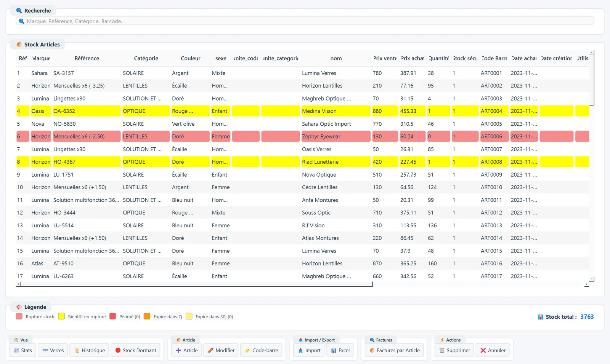Click the Expire dans 30j swatch
The width and height of the screenshot is (610, 364).
189,316
